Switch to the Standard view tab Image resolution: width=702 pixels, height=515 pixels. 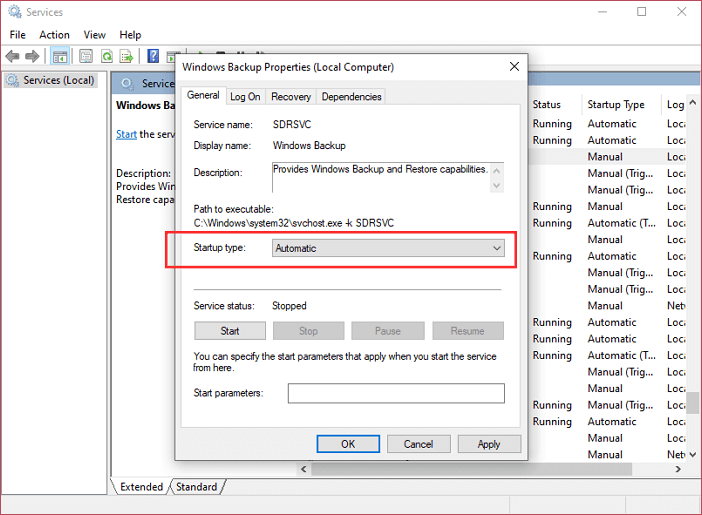click(197, 487)
